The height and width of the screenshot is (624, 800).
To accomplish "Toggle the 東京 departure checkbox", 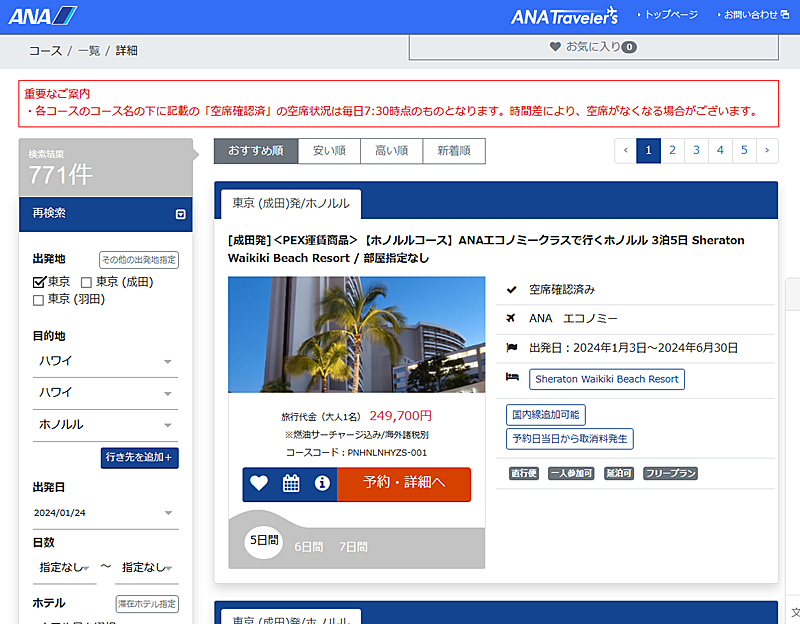I will (x=39, y=282).
